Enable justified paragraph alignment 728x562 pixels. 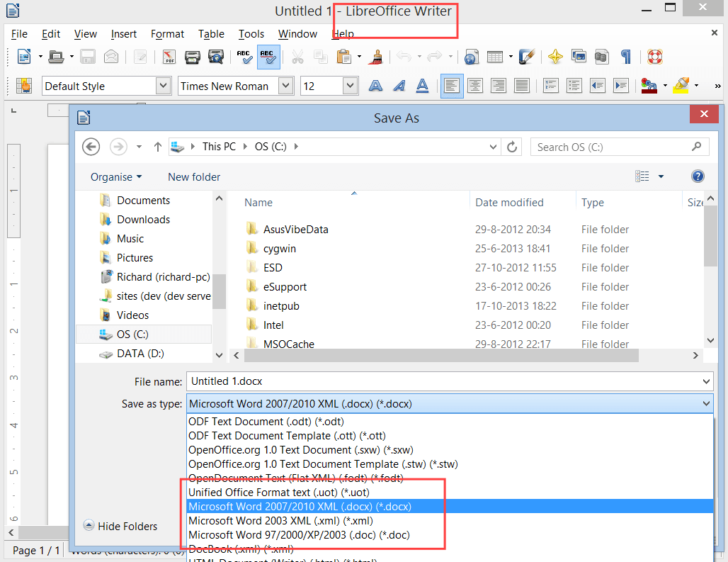(521, 86)
